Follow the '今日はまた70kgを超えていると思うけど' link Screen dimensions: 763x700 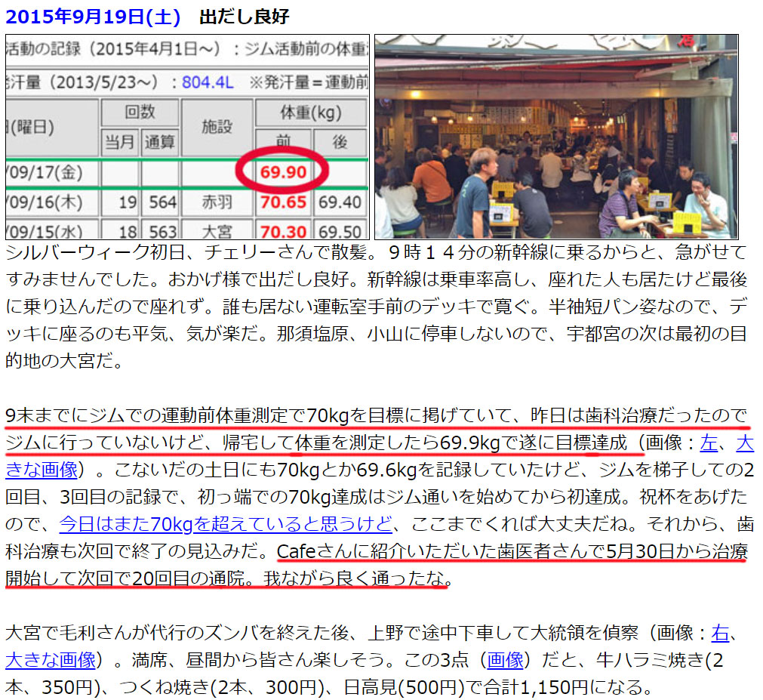point(226,524)
